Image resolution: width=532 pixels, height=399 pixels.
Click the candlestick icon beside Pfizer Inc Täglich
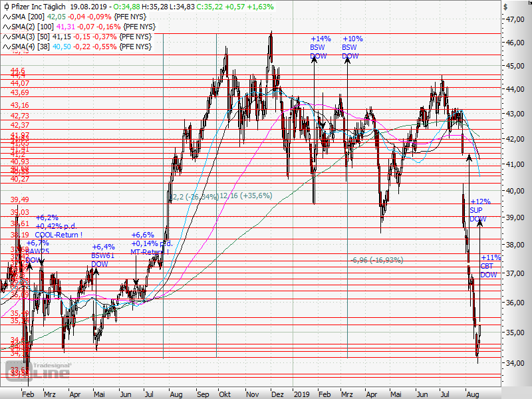click(6, 7)
